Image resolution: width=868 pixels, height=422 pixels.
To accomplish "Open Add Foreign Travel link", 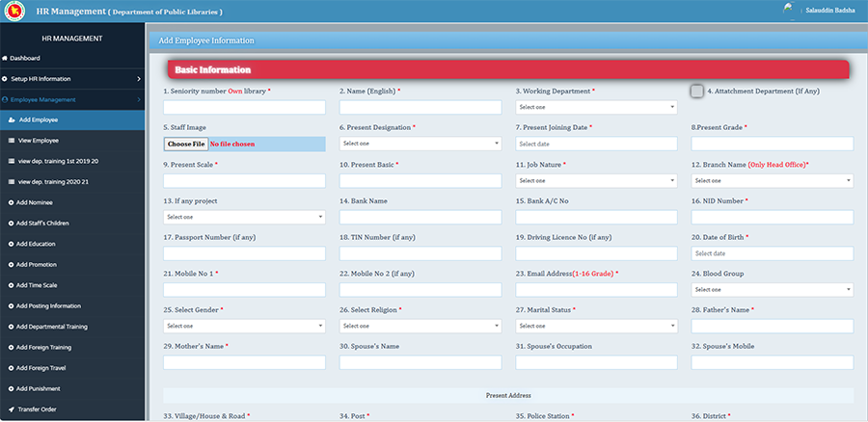I will coord(41,368).
